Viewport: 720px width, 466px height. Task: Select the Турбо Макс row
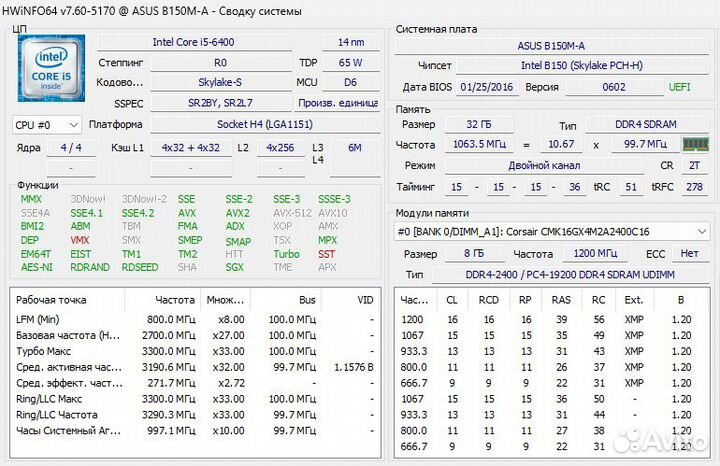195,351
